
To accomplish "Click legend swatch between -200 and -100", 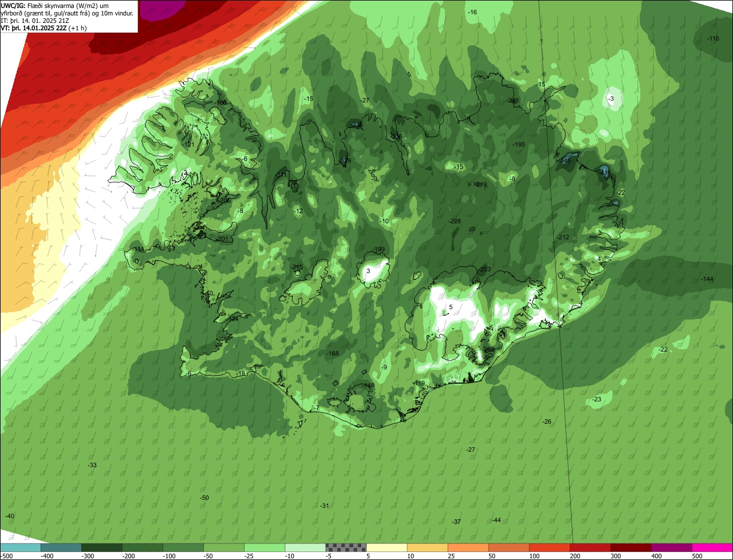I will 142,547.
